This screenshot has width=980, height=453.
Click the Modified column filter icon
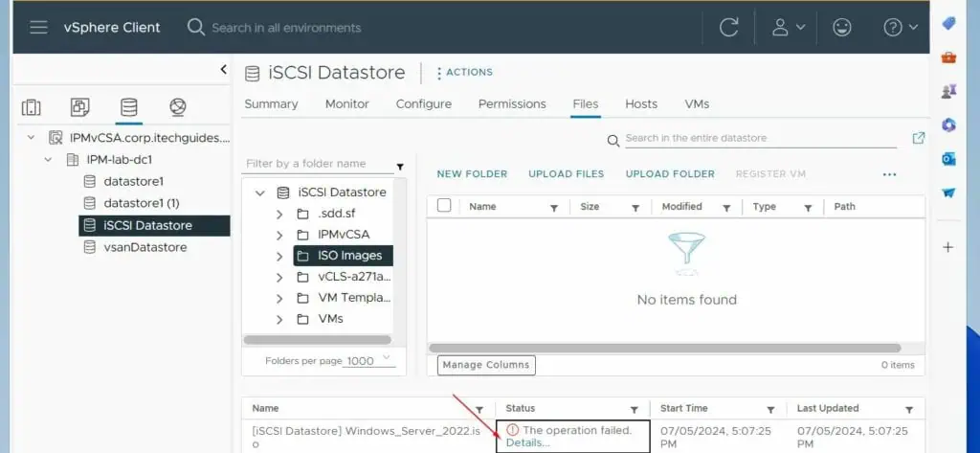[726, 208]
